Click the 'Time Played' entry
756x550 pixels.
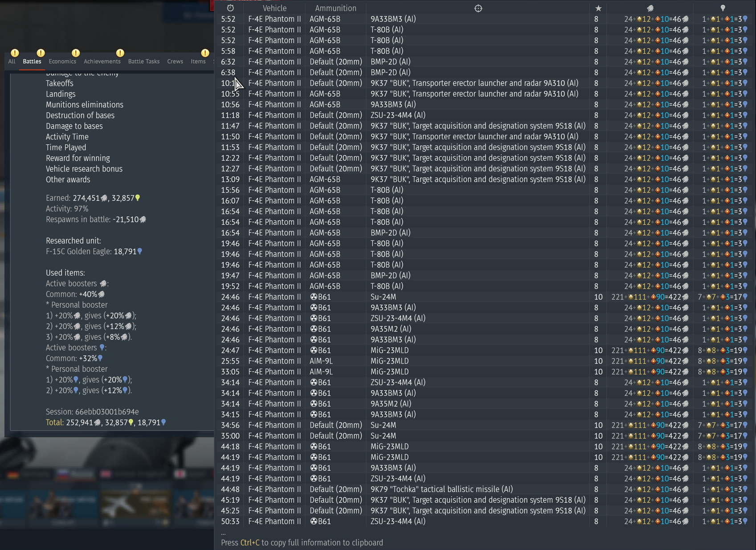point(66,147)
